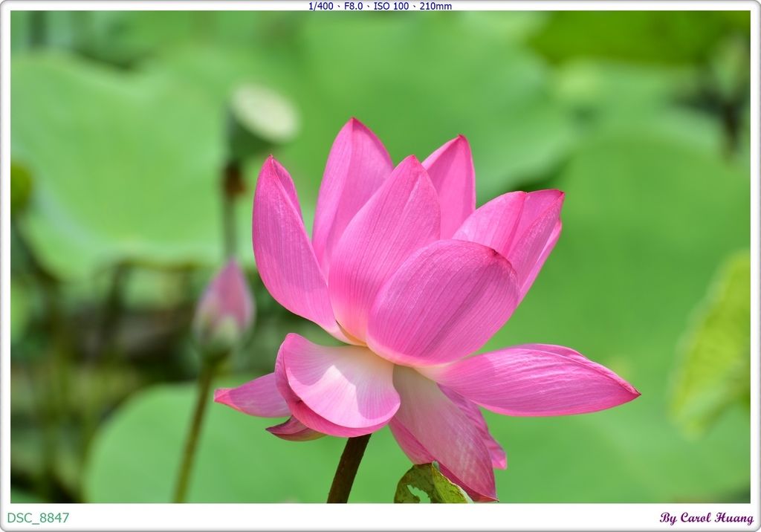Click the credit text "By Carol Huang"
761x532 pixels.
pos(706,518)
